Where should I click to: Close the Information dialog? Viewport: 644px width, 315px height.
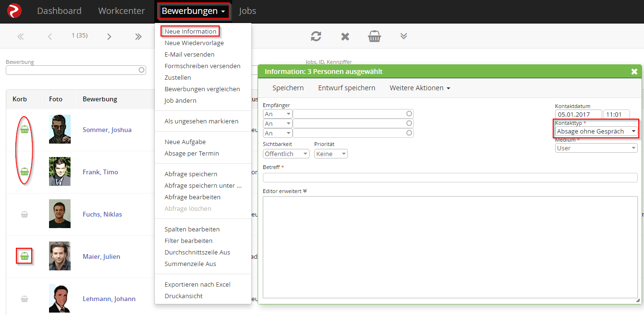pos(634,72)
